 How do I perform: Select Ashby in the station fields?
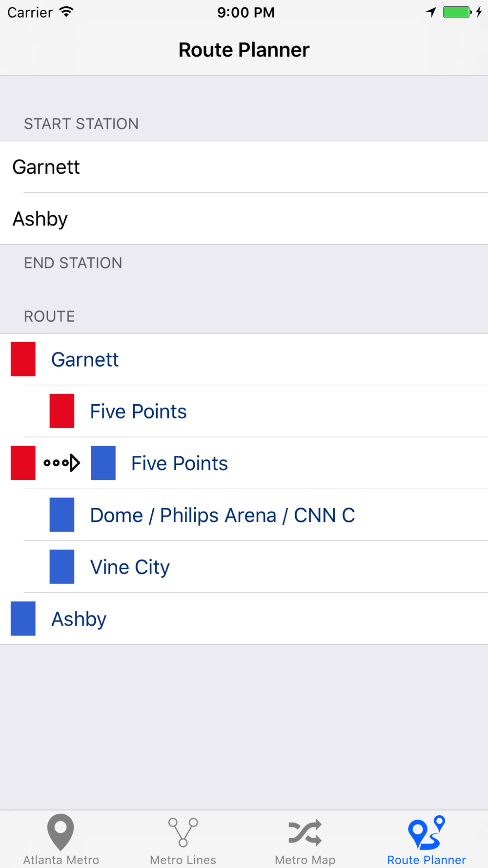click(x=40, y=219)
